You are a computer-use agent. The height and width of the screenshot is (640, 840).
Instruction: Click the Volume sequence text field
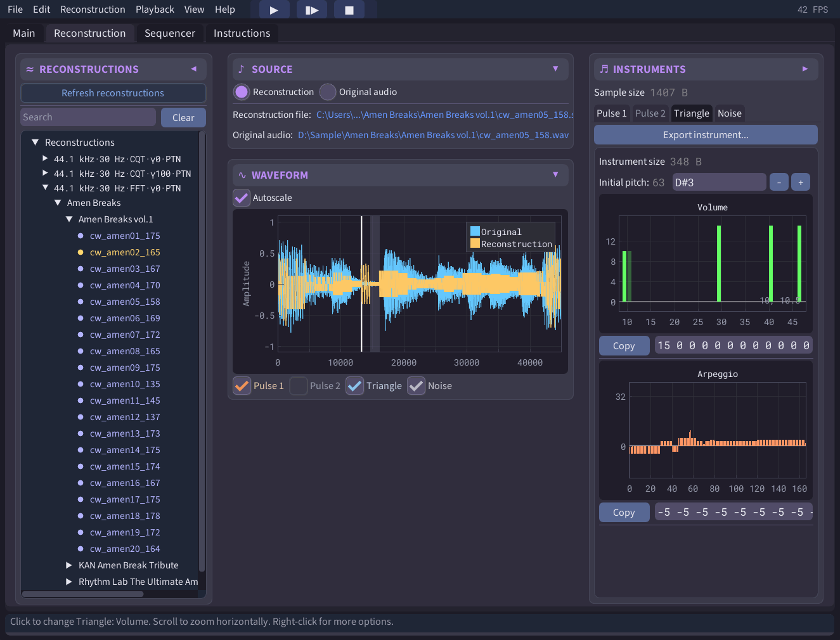(733, 345)
